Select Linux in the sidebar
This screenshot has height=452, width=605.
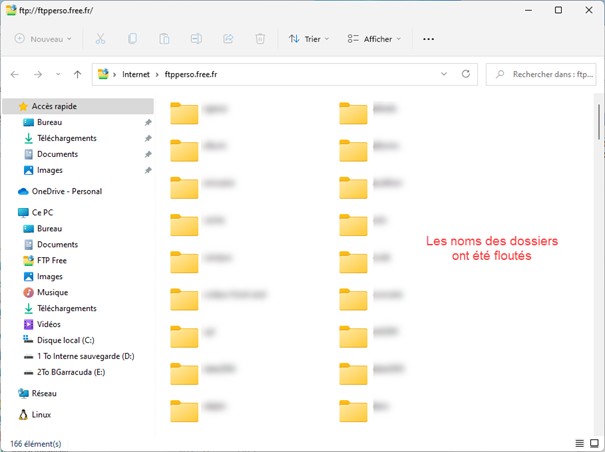click(x=41, y=415)
